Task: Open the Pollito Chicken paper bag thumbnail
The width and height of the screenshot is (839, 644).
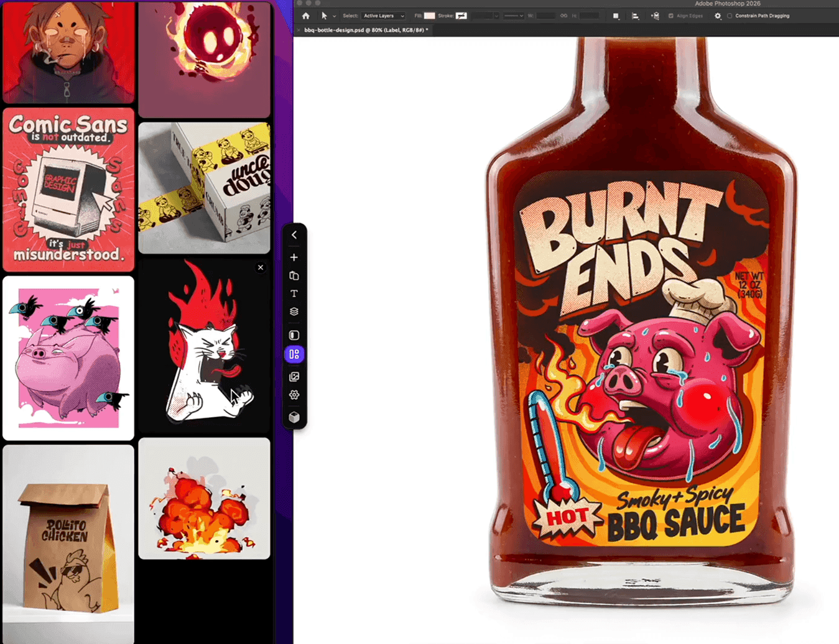Action: (x=68, y=544)
